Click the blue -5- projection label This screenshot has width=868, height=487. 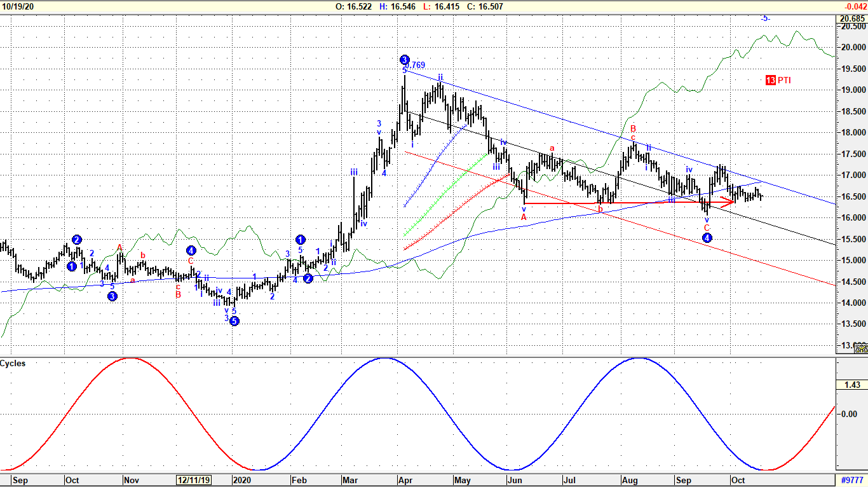click(x=765, y=18)
